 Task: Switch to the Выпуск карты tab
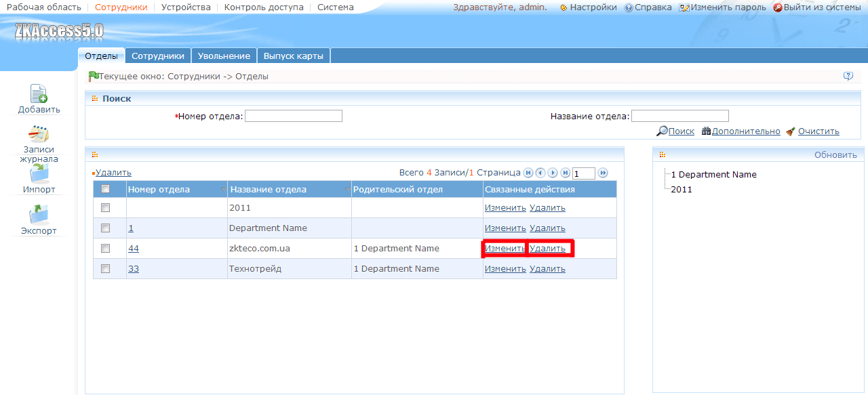click(294, 56)
